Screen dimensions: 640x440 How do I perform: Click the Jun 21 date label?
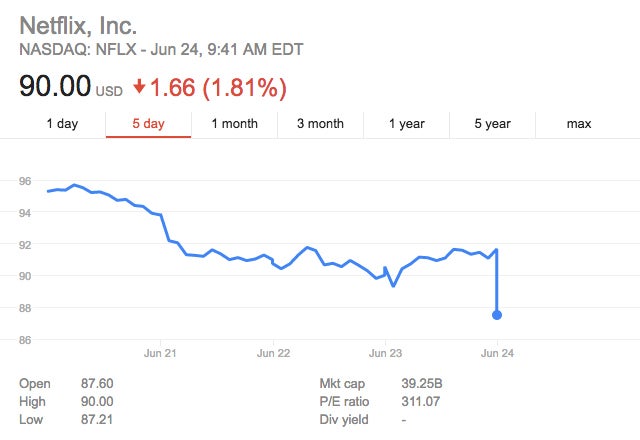click(x=161, y=353)
